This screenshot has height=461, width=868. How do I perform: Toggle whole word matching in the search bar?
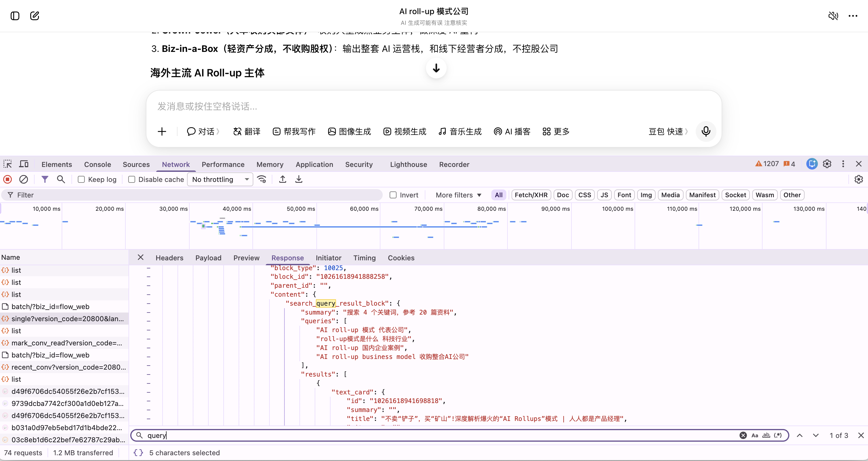(766, 435)
